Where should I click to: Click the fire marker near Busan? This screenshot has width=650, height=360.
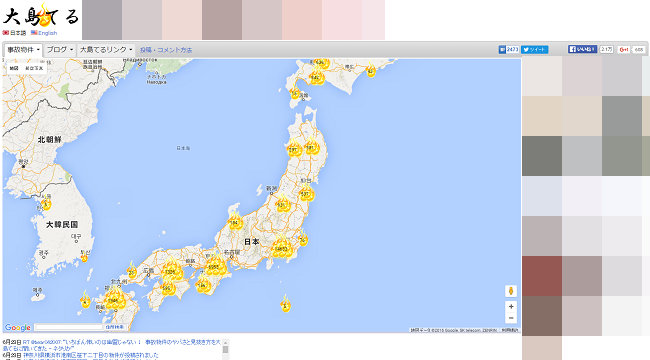[84, 257]
